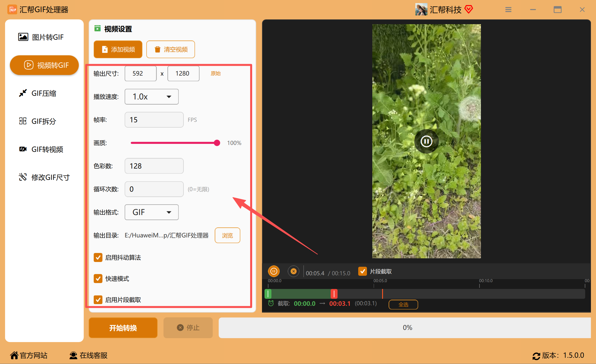Open the hamburger menu in title bar
Image resolution: width=596 pixels, height=364 pixels.
coord(508,10)
